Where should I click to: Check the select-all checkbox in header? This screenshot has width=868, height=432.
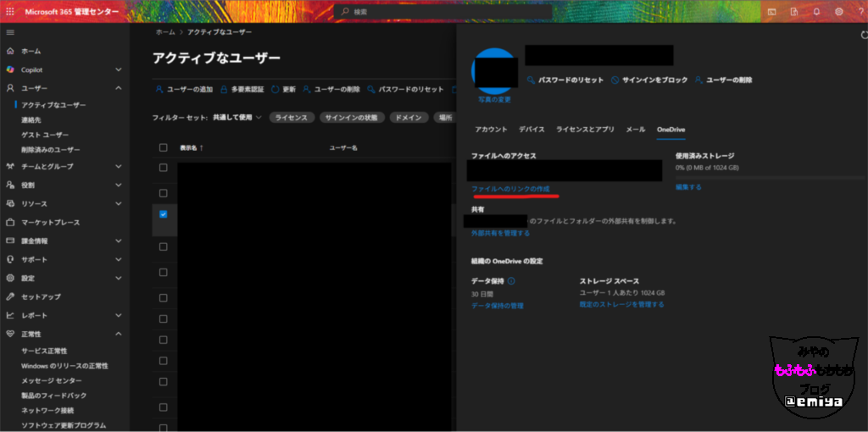[164, 147]
